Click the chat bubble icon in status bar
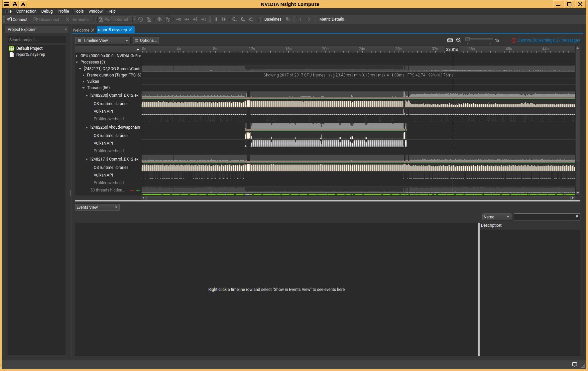Image resolution: width=588 pixels, height=371 pixels. click(574, 364)
